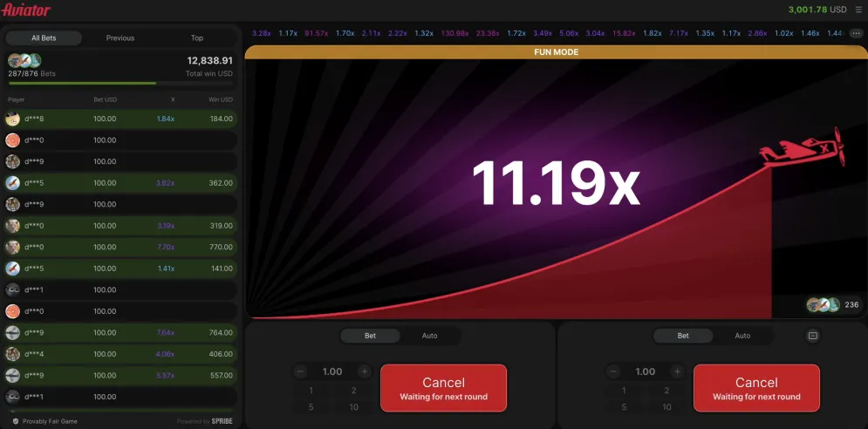Click the 1.00 amount field in second bet panel
Viewport: 868px width, 429px height.
[645, 371]
